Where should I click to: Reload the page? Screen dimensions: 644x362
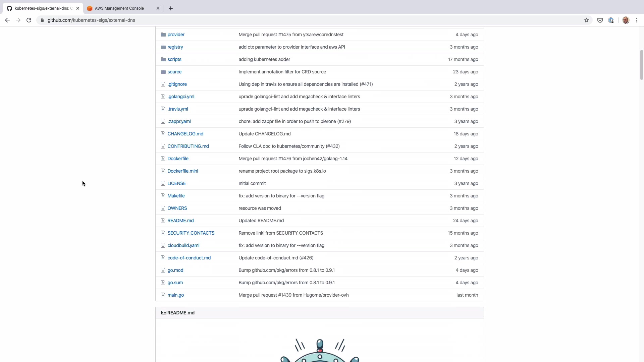coord(29,20)
